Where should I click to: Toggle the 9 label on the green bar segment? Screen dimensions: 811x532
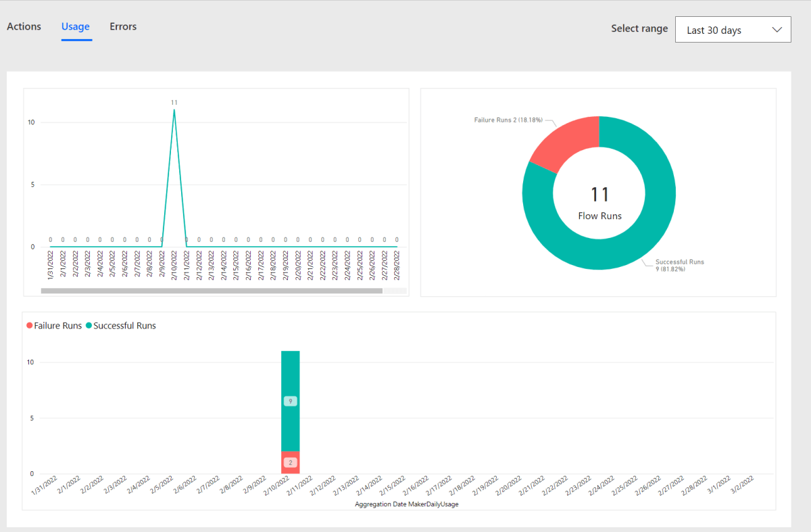tap(290, 400)
